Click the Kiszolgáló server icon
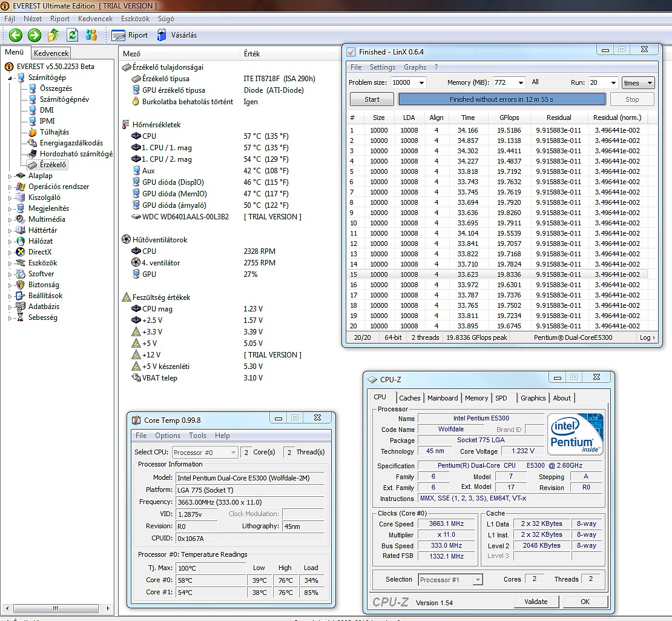The image size is (672, 621). [x=20, y=198]
